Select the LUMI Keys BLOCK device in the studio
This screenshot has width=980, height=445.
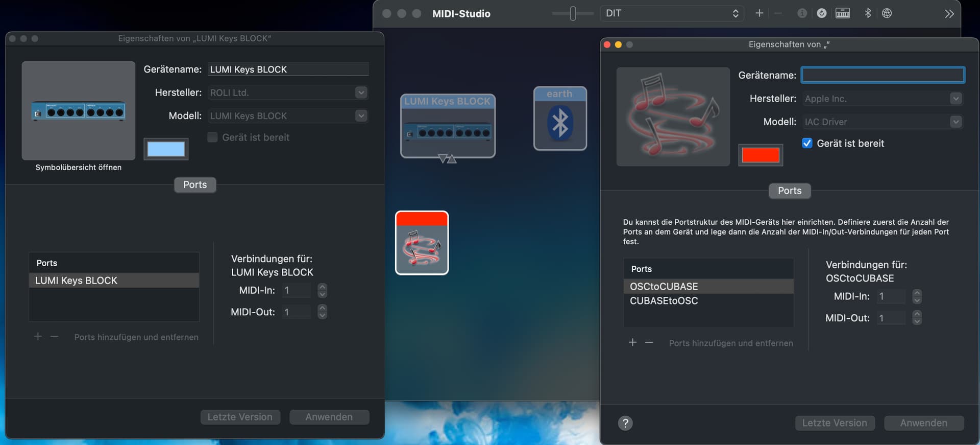448,126
